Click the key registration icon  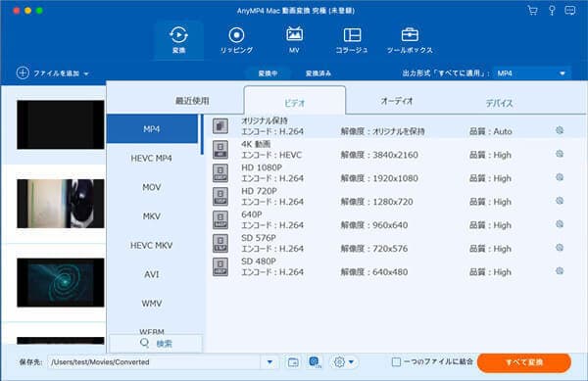tap(552, 11)
